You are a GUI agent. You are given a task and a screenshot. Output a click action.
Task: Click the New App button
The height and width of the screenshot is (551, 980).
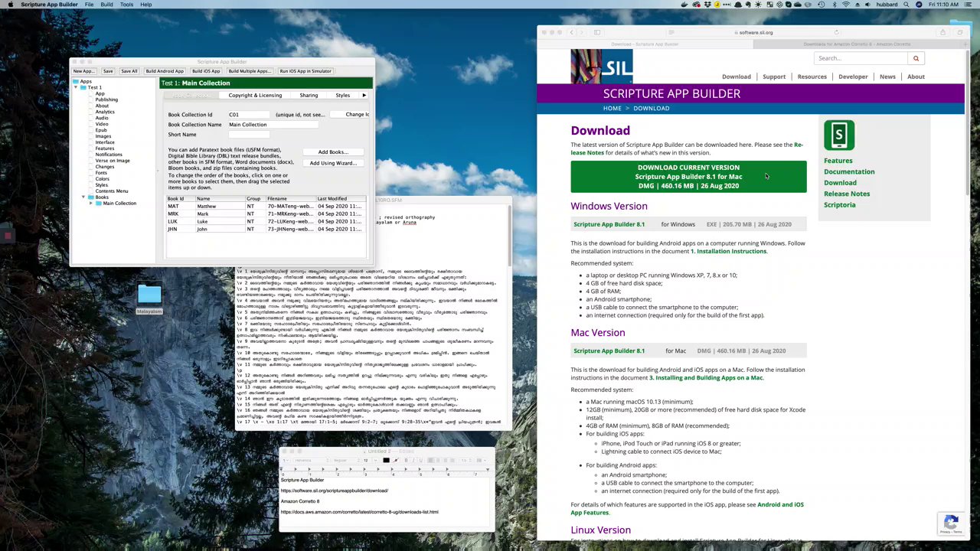pos(83,71)
